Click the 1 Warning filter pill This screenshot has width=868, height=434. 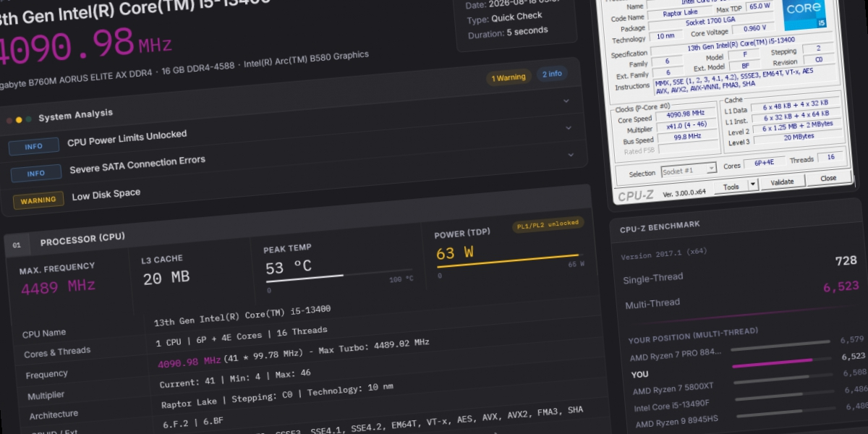click(x=509, y=77)
